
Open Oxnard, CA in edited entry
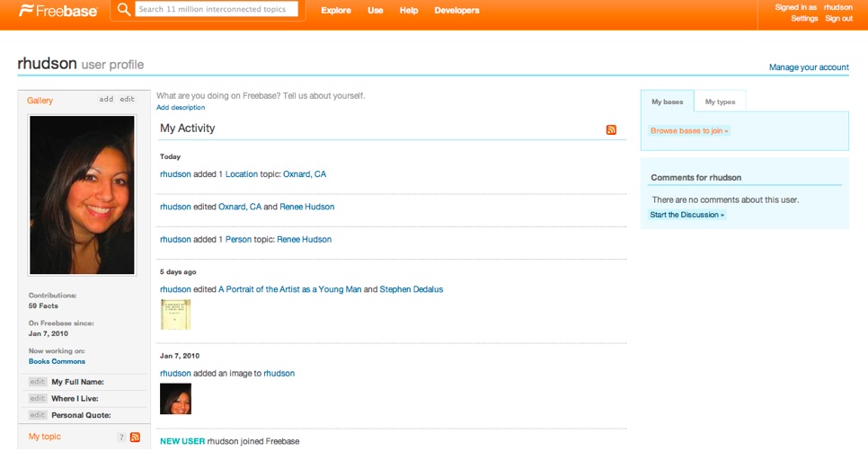[240, 207]
